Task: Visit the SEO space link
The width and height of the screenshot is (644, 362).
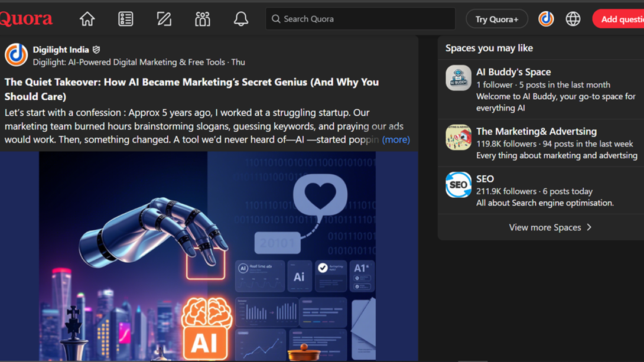Action: pyautogui.click(x=485, y=178)
